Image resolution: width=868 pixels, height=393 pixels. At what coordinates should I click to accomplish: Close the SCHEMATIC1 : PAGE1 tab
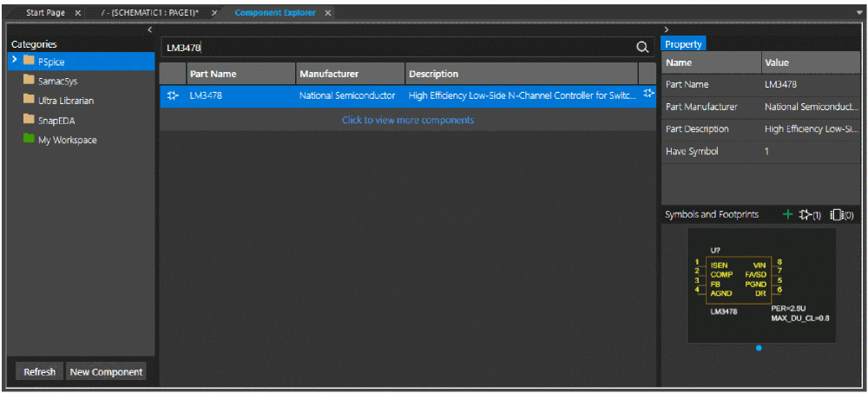pos(214,13)
